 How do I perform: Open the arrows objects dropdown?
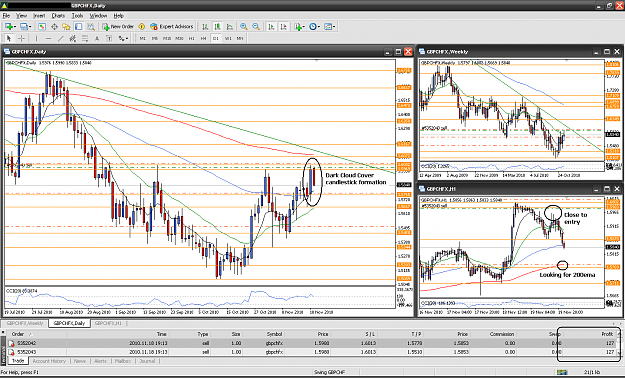click(x=123, y=38)
